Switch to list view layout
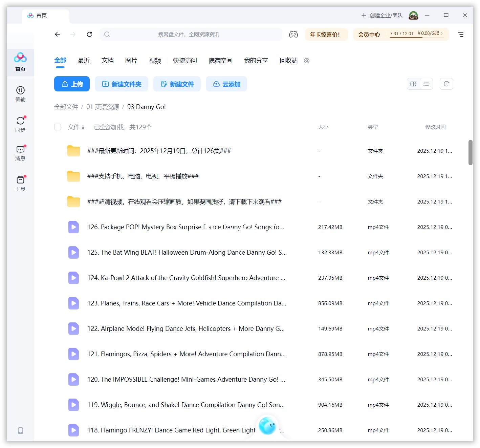 click(426, 84)
